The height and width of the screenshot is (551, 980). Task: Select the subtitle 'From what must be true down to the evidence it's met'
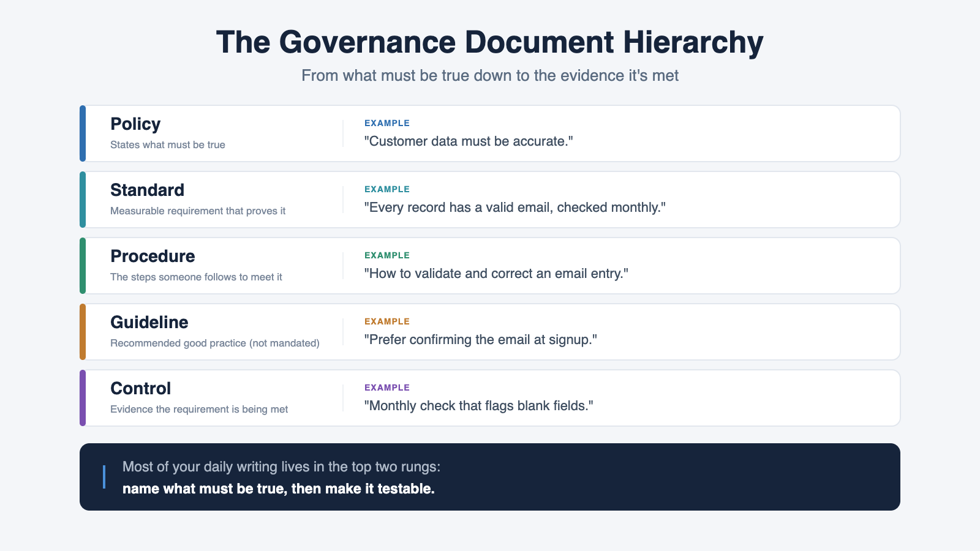[490, 75]
